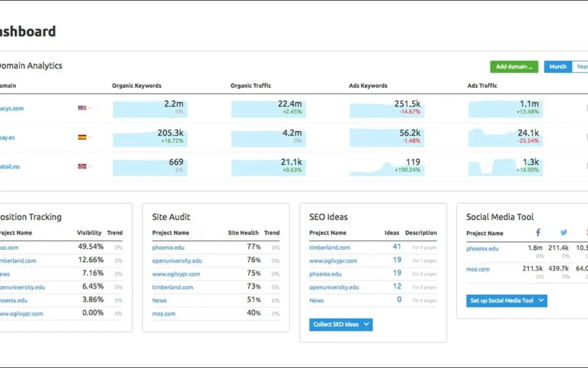Open www.ogilvypr.com in Site Audit

pos(176,274)
